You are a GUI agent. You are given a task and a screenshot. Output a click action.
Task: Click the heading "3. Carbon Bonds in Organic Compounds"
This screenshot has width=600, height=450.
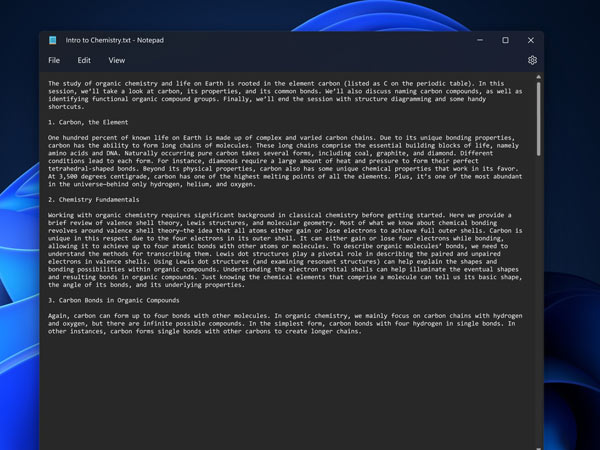[x=114, y=300]
